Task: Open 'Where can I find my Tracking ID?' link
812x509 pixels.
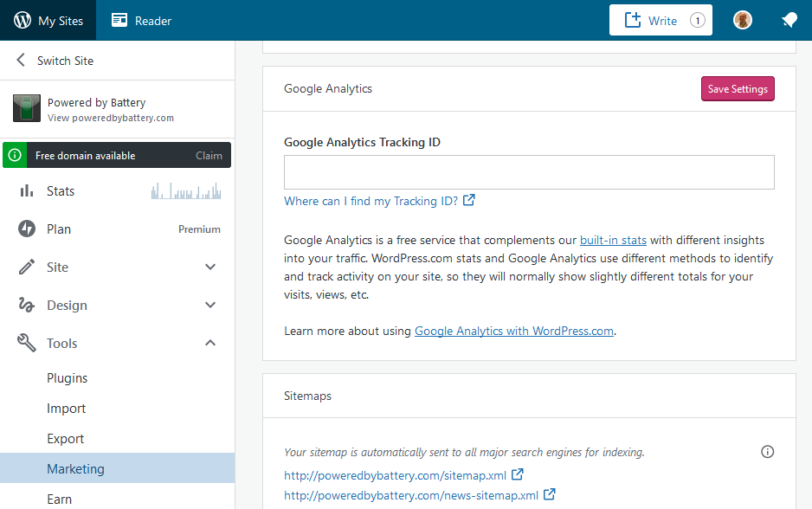Action: (379, 201)
